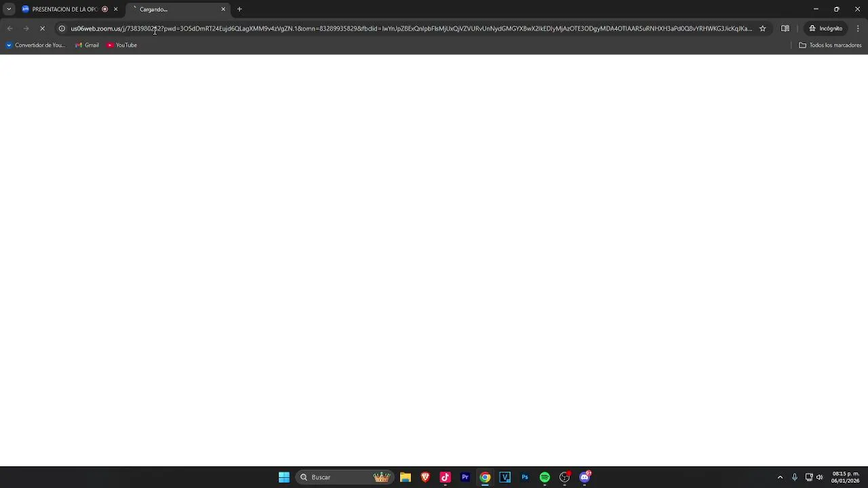The image size is (868, 488).
Task: Close the PRESENTACION DE LA OPC tab
Action: pyautogui.click(x=115, y=9)
